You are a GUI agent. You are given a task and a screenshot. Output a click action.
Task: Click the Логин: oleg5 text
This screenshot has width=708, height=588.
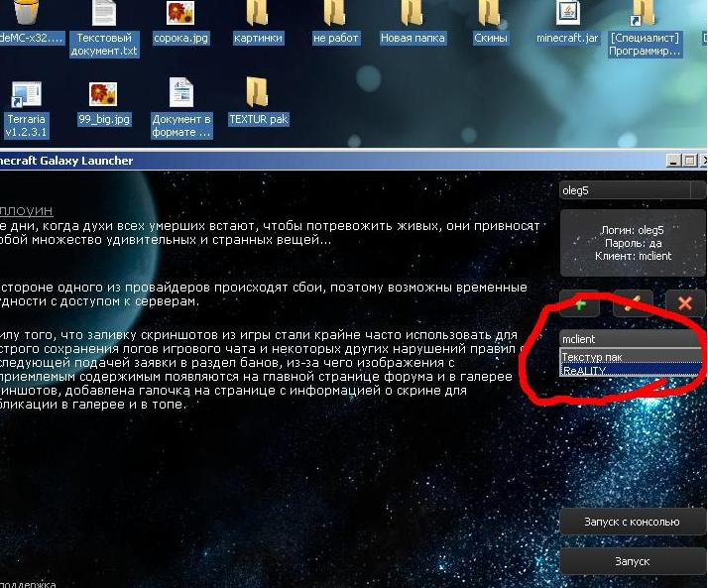(633, 230)
